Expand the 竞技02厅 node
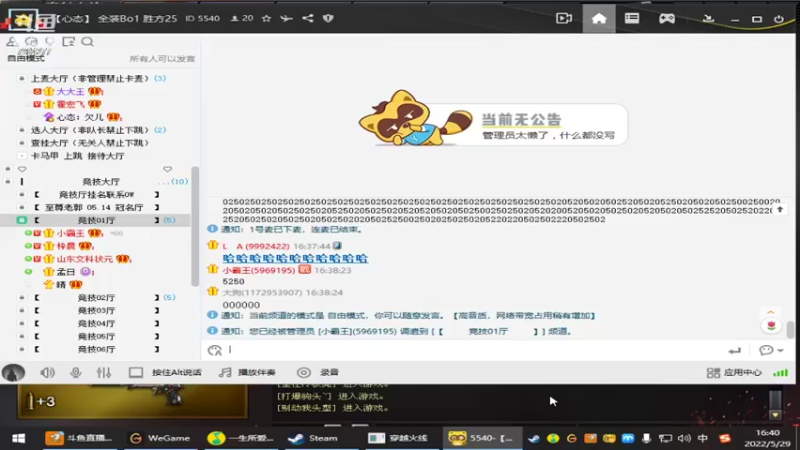 coord(21,297)
